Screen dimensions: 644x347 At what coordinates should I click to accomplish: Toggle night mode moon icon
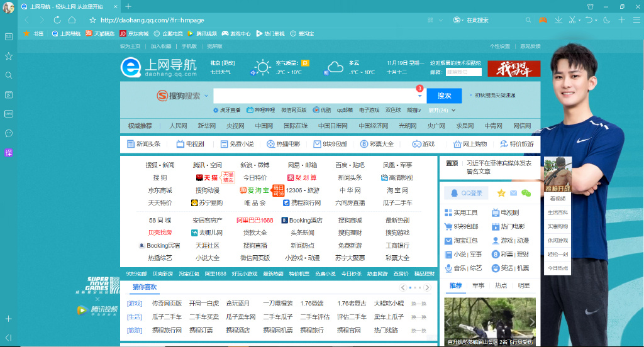coord(607,19)
